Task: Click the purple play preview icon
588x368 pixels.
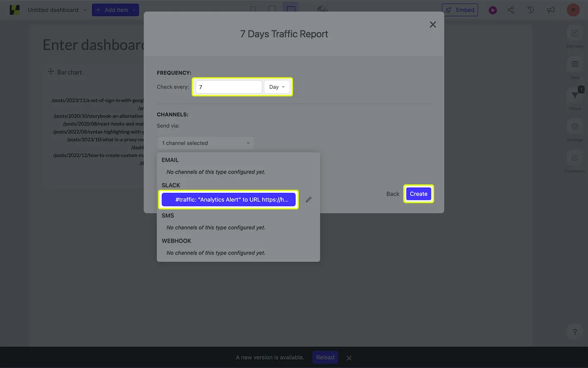Action: coord(493,10)
